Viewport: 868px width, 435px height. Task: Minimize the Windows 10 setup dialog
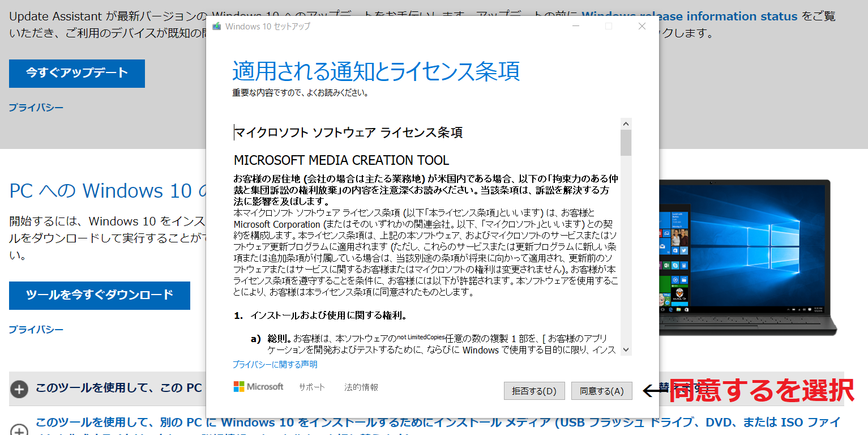point(576,26)
